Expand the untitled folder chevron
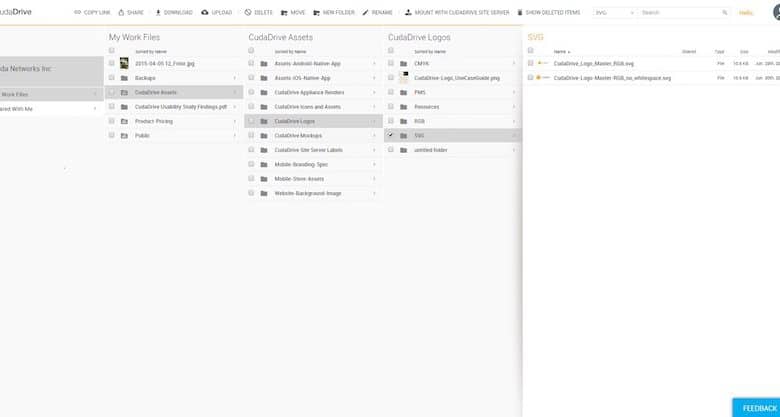780x417 pixels. click(514, 150)
